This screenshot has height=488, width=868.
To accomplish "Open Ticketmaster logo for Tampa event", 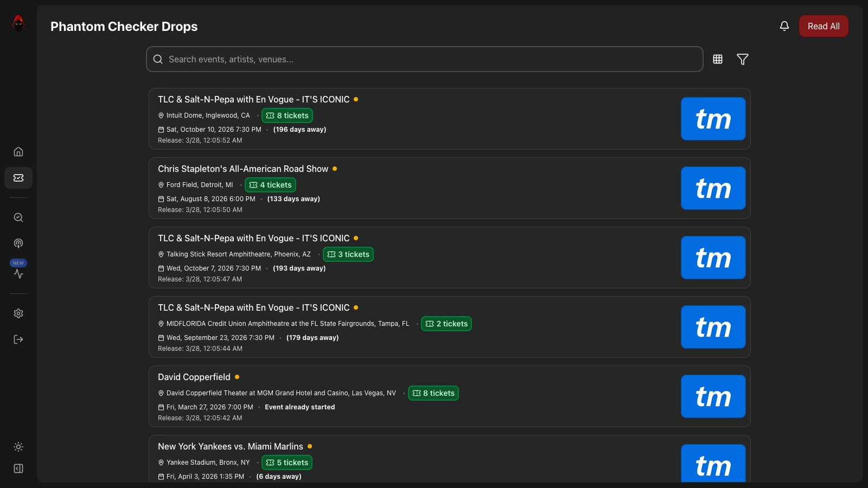I will point(713,327).
